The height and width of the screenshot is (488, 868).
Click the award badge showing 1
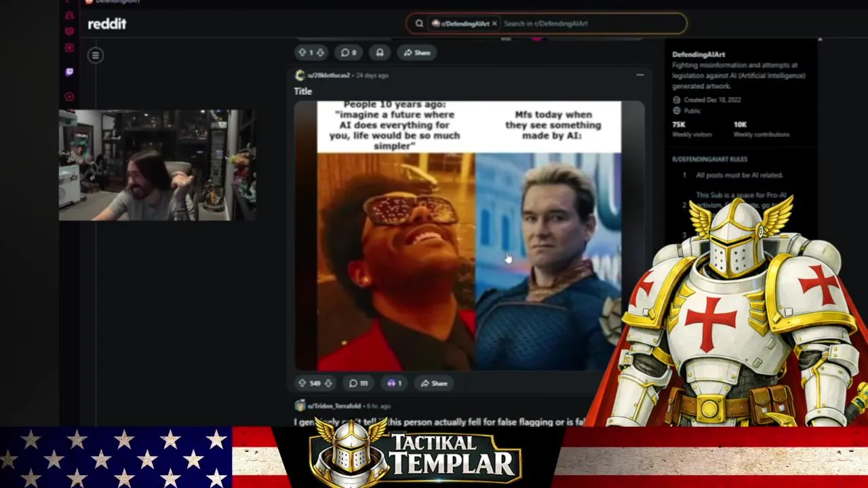394,383
